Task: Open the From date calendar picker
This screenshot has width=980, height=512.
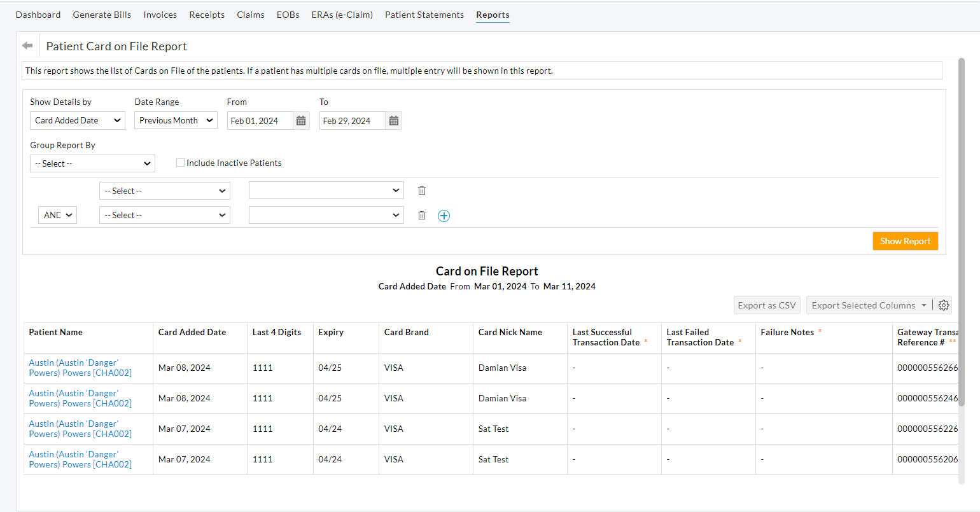Action: [x=301, y=121]
